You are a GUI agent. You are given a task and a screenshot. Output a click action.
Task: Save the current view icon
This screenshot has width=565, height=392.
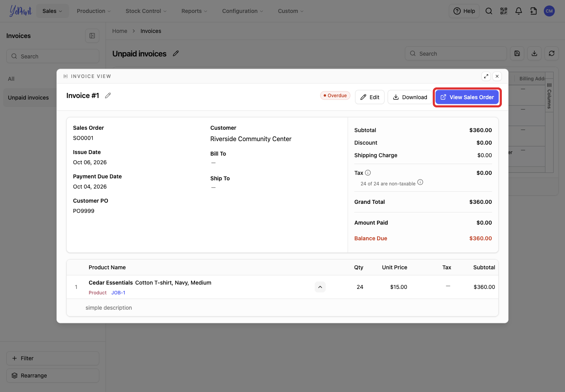click(517, 53)
